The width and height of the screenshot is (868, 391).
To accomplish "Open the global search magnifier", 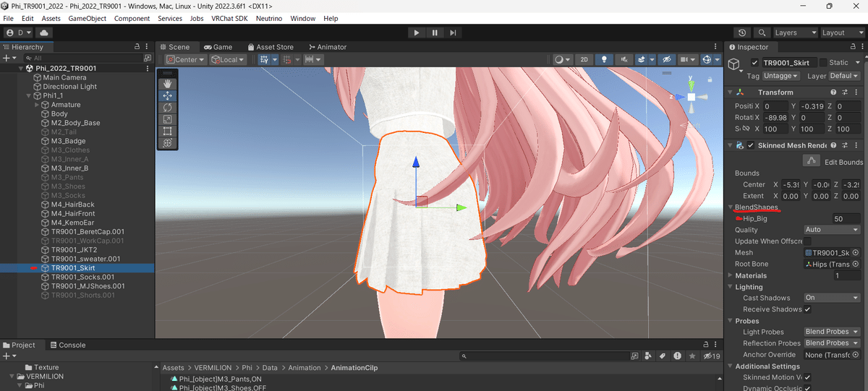I will (x=762, y=33).
